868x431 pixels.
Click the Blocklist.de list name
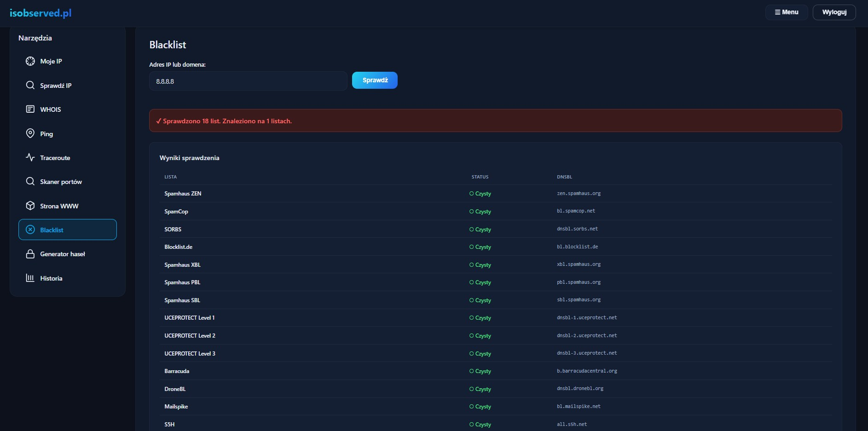(x=179, y=247)
